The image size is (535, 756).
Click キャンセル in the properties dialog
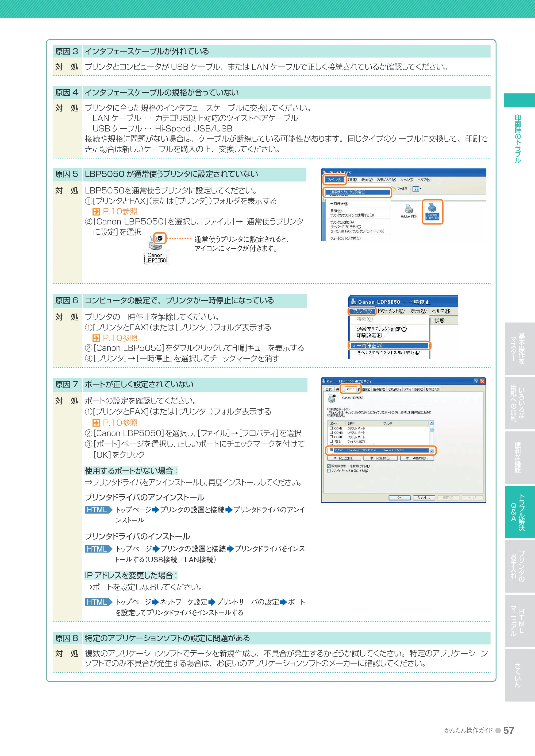tap(424, 498)
